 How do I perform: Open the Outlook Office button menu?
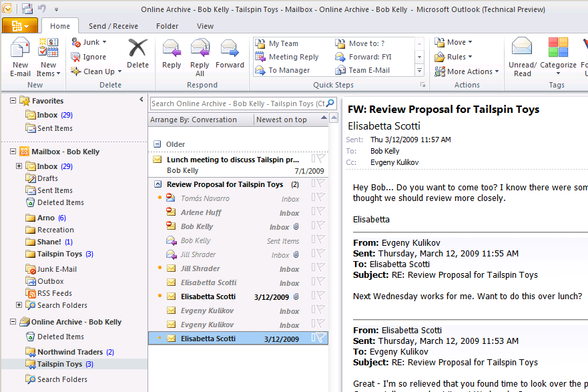[20, 26]
